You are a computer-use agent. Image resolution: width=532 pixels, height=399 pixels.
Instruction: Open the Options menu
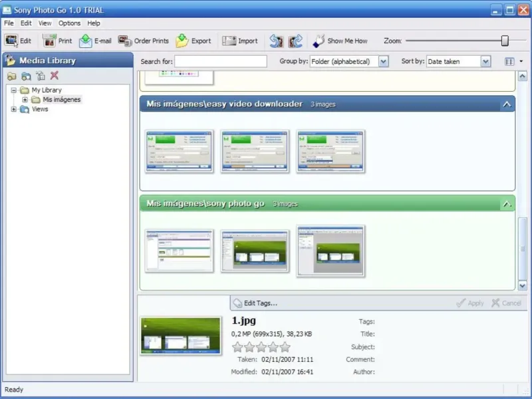tap(69, 23)
